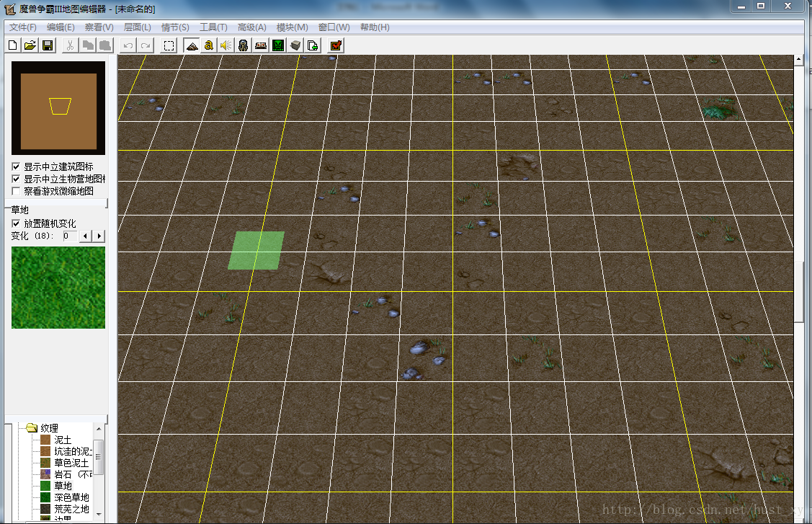The image size is (812, 524).
Task: Open the 帮助(H) menu
Action: click(375, 27)
